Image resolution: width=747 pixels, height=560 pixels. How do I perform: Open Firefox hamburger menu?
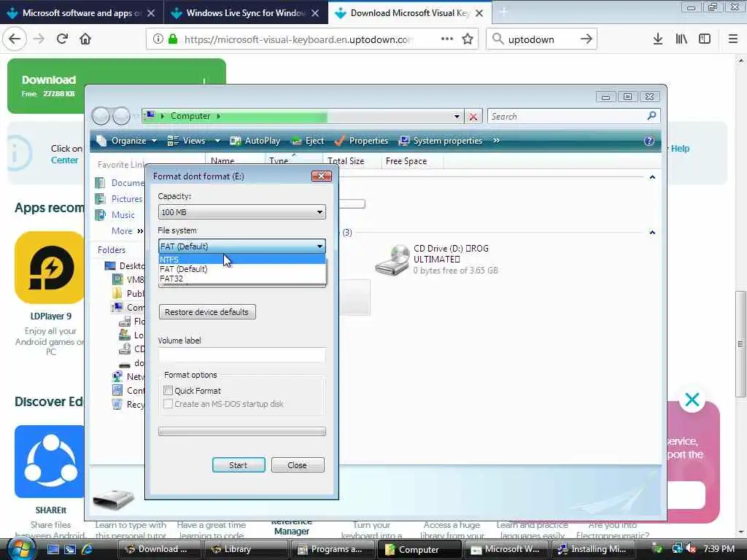click(x=733, y=39)
